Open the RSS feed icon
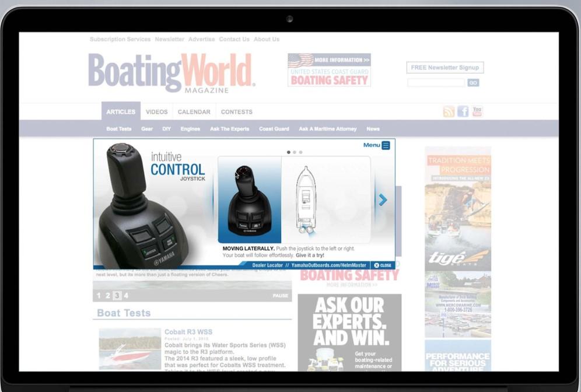The height and width of the screenshot is (392, 581). pos(449,112)
